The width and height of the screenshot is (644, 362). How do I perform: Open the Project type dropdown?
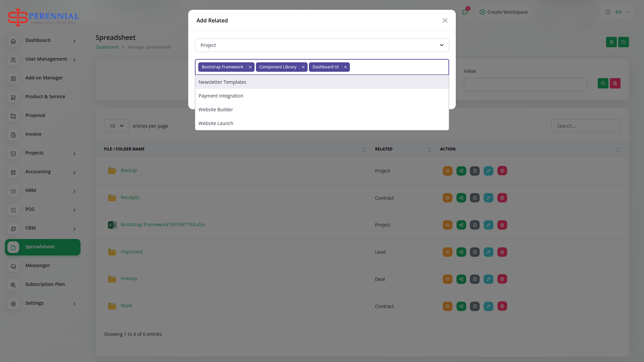coord(322,45)
